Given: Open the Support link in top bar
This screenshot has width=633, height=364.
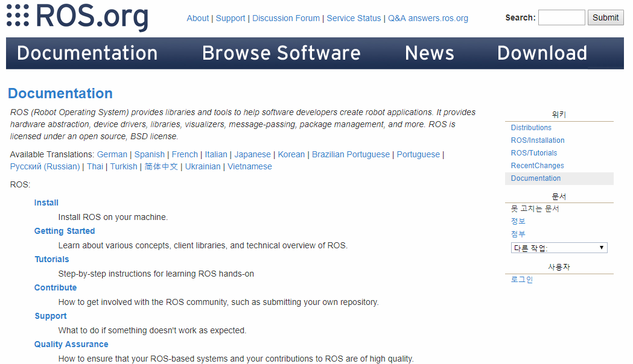Looking at the screenshot, I should pos(230,18).
